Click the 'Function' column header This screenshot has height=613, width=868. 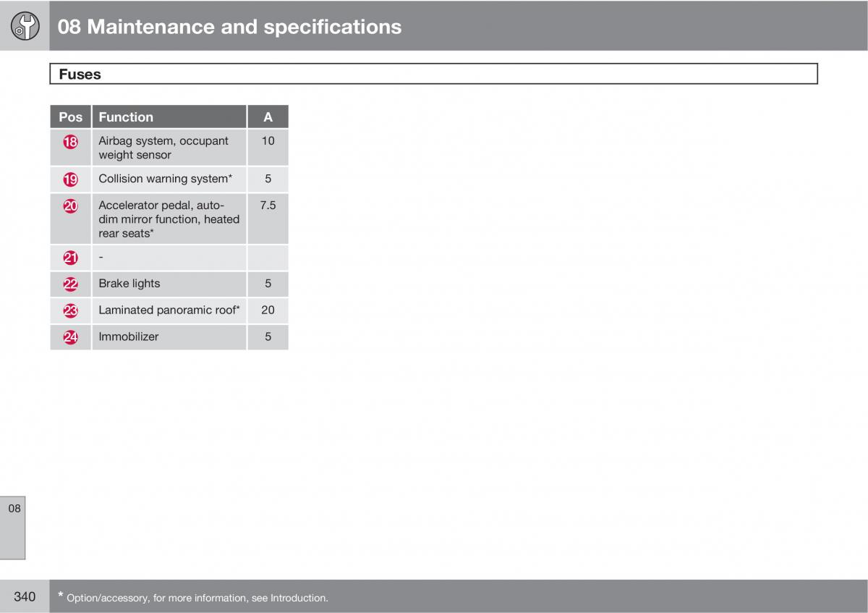(x=126, y=117)
